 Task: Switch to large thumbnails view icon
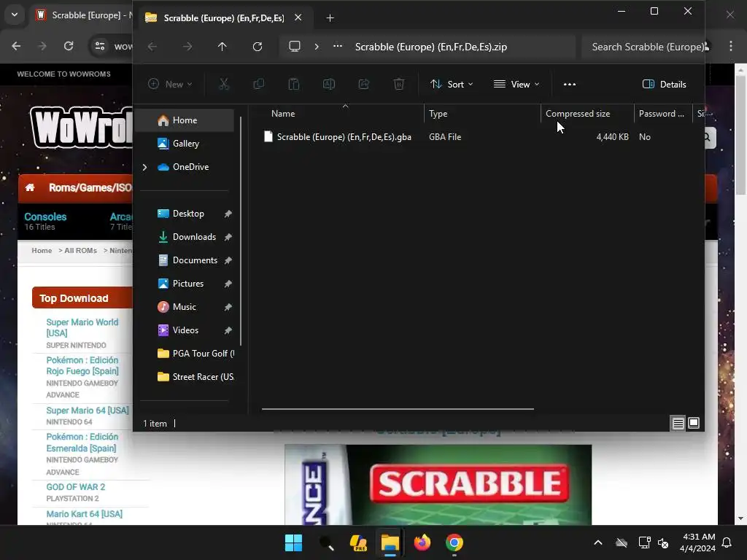click(694, 423)
